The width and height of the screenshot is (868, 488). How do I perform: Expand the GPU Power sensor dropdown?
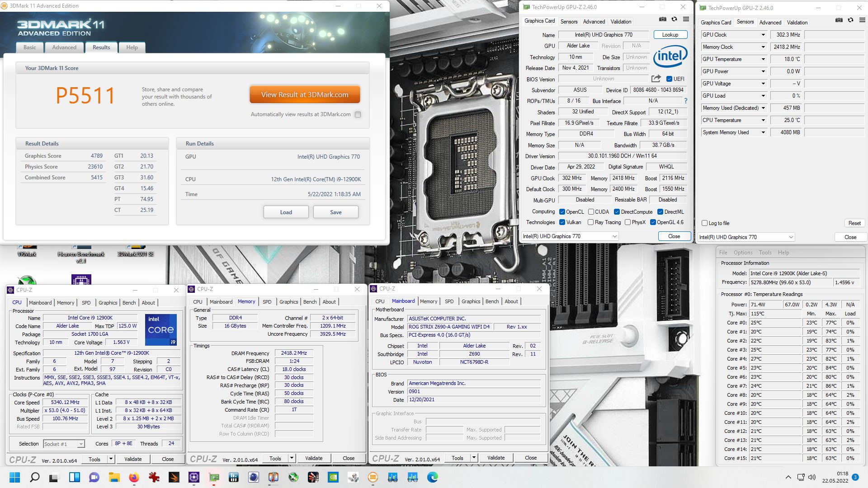pyautogui.click(x=763, y=71)
